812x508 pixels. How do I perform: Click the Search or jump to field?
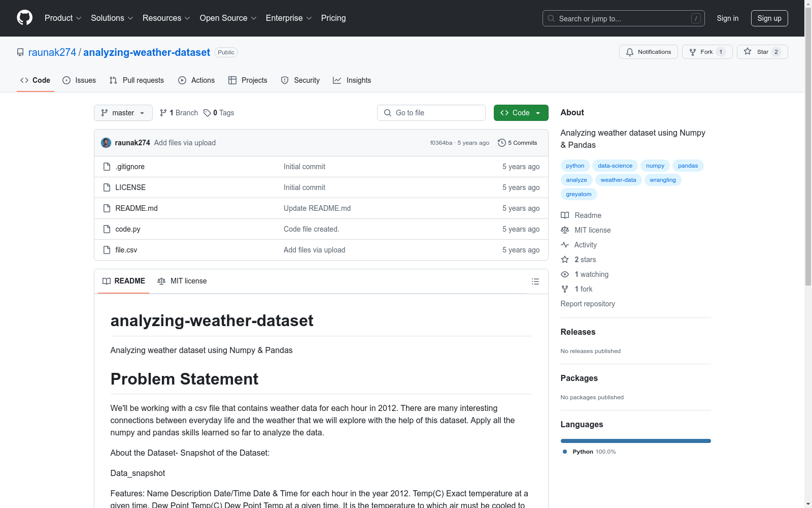click(623, 18)
